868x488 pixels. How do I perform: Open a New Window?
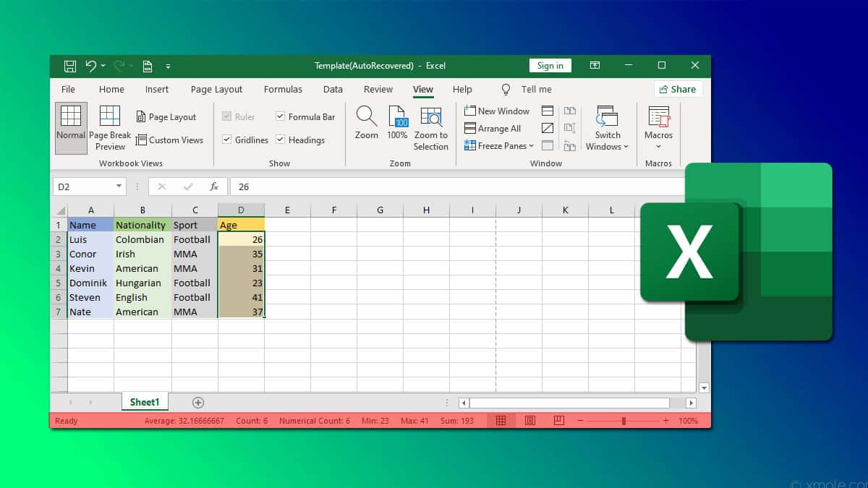[x=497, y=111]
